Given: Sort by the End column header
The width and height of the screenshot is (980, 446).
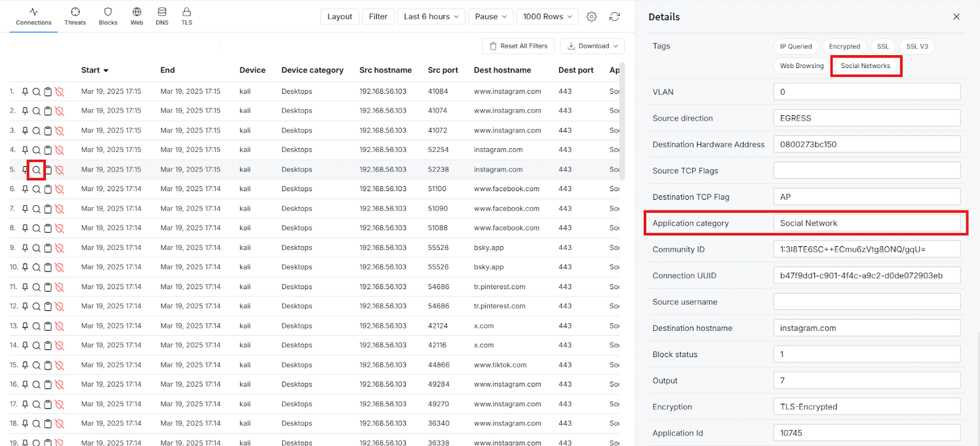Looking at the screenshot, I should point(167,70).
